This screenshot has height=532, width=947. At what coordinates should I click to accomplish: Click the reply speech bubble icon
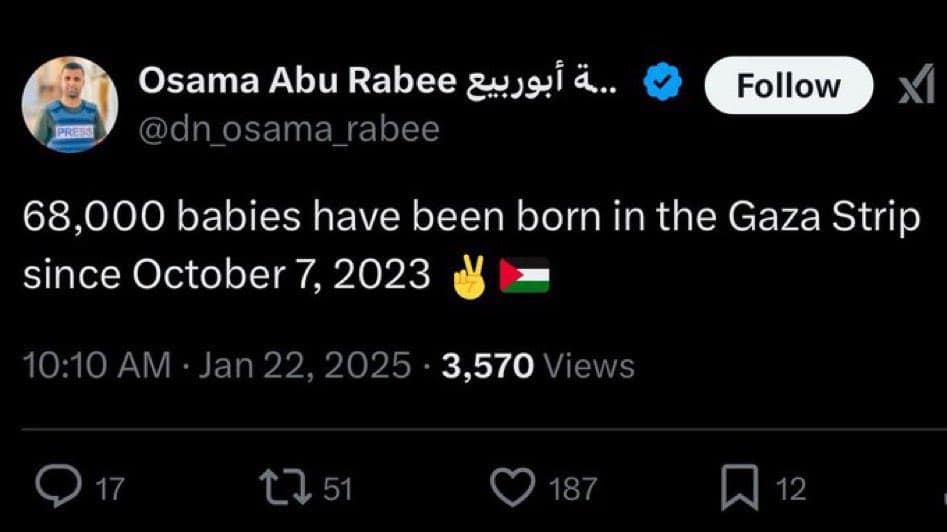(x=58, y=486)
